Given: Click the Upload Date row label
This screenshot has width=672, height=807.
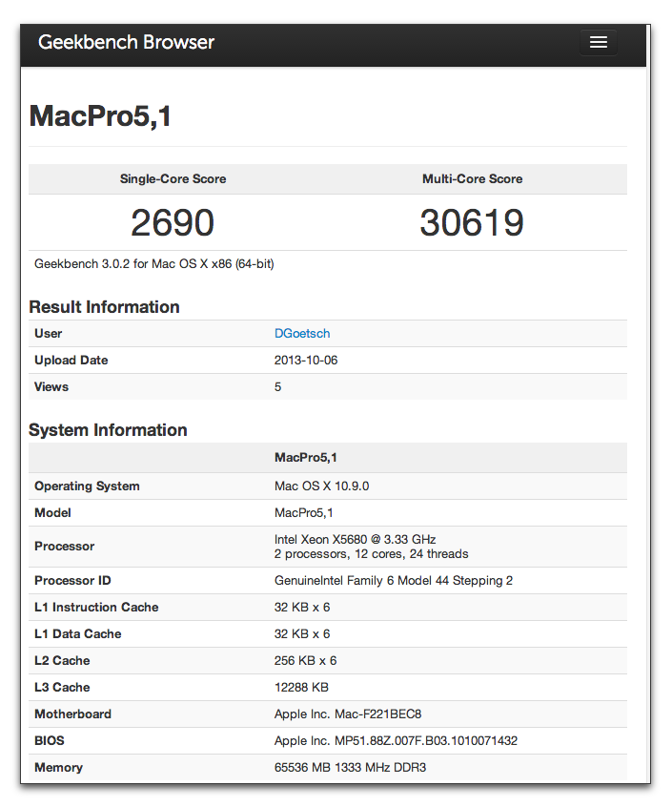Looking at the screenshot, I should [71, 361].
